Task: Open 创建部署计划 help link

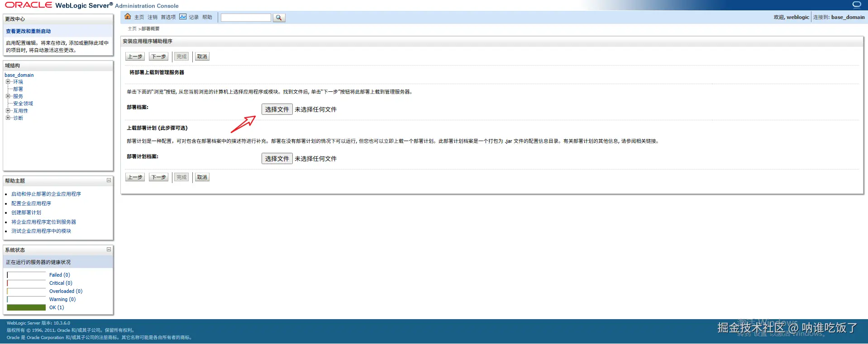Action: 26,212
